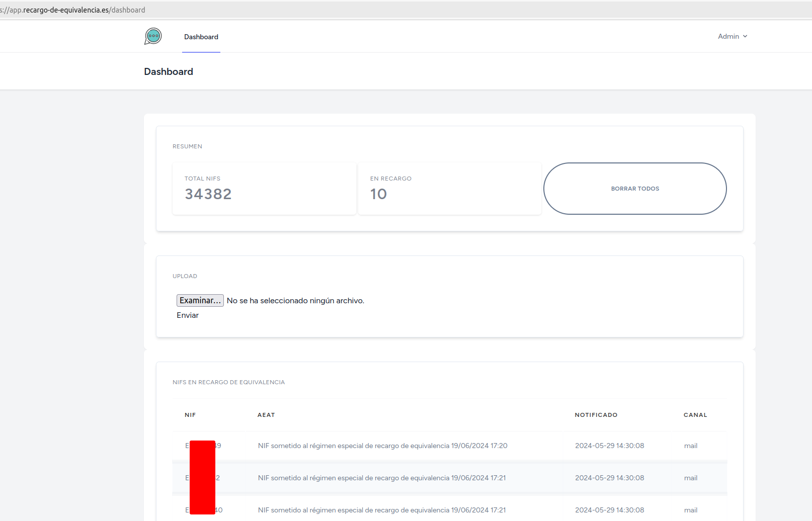This screenshot has height=521, width=812.
Task: Select the Total NIFs summary card
Action: click(264, 189)
